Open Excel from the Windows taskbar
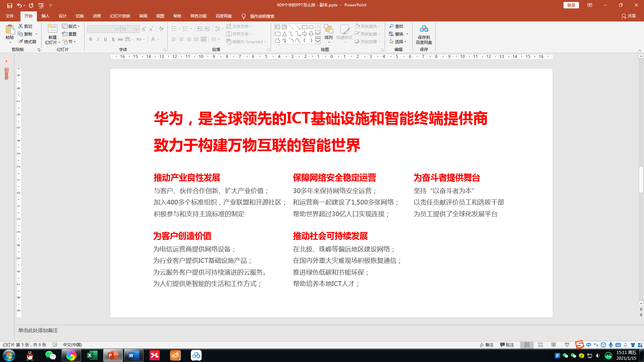The width and height of the screenshot is (644, 362). pyautogui.click(x=92, y=355)
